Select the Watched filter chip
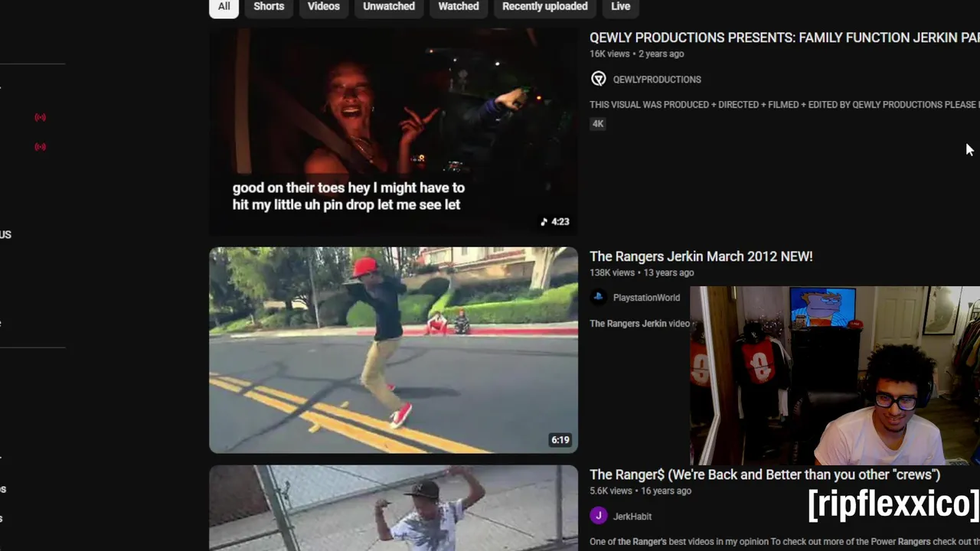 coord(459,7)
